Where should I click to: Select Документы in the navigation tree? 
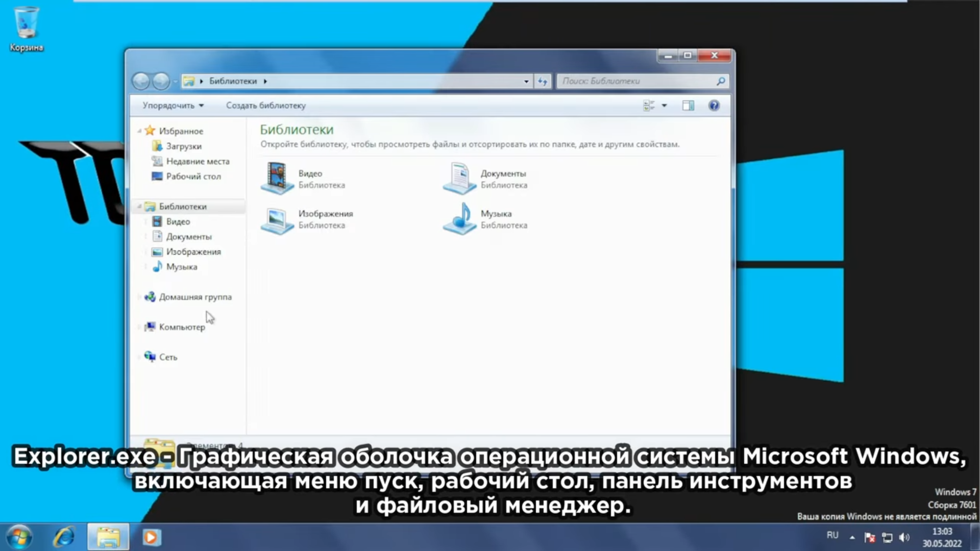[x=189, y=237]
